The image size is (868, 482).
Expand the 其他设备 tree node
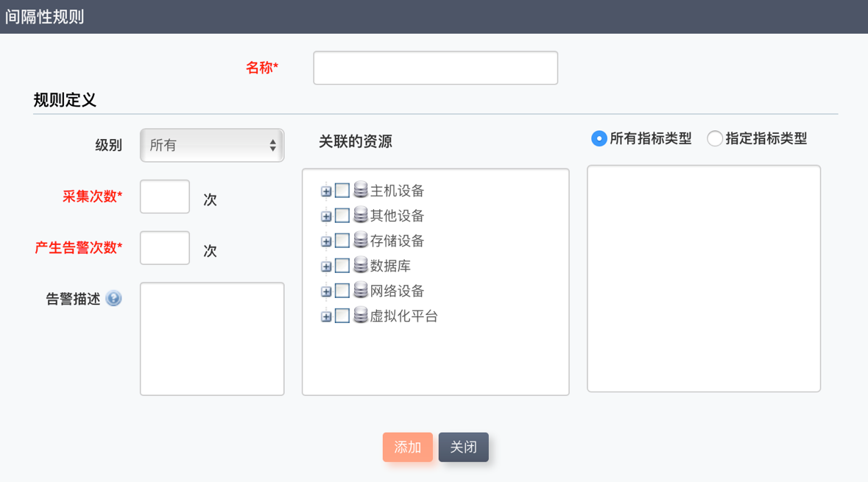326,216
